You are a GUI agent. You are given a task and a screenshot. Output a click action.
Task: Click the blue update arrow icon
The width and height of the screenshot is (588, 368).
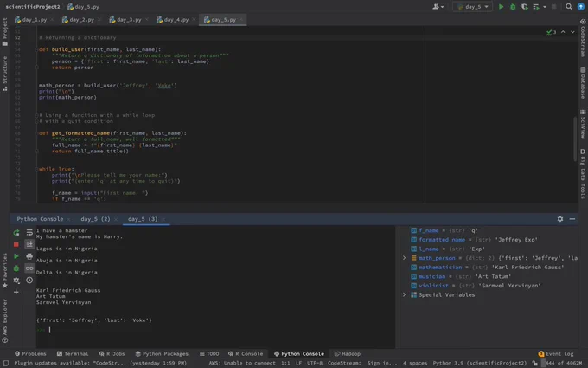[581, 7]
